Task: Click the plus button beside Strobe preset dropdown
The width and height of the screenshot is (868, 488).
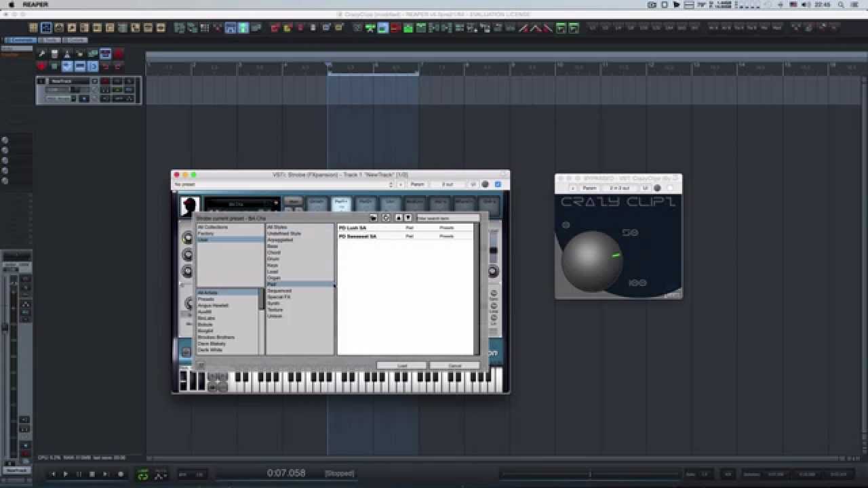Action: coord(401,184)
